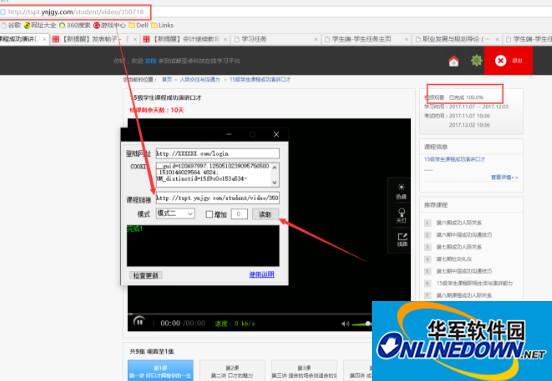Close the small tool window
552x381 pixels.
276,134
